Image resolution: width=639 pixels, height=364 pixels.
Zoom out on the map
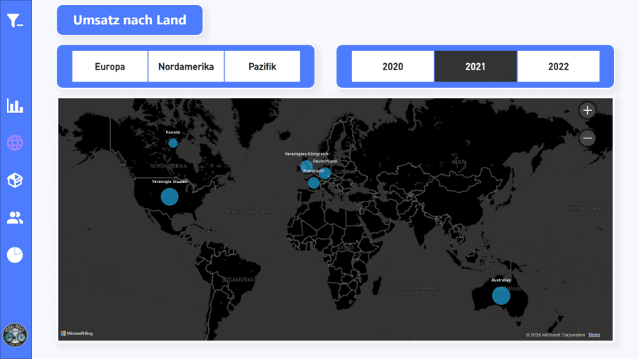587,138
